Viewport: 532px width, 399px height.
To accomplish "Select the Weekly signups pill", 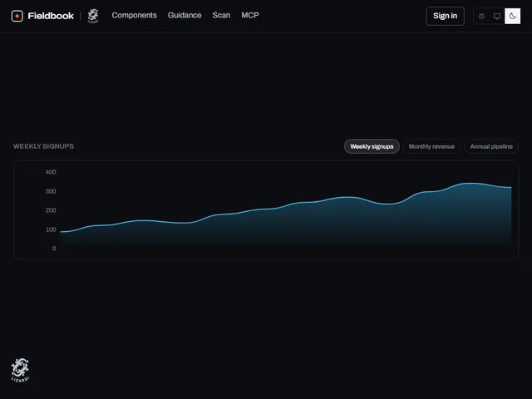I will (372, 146).
